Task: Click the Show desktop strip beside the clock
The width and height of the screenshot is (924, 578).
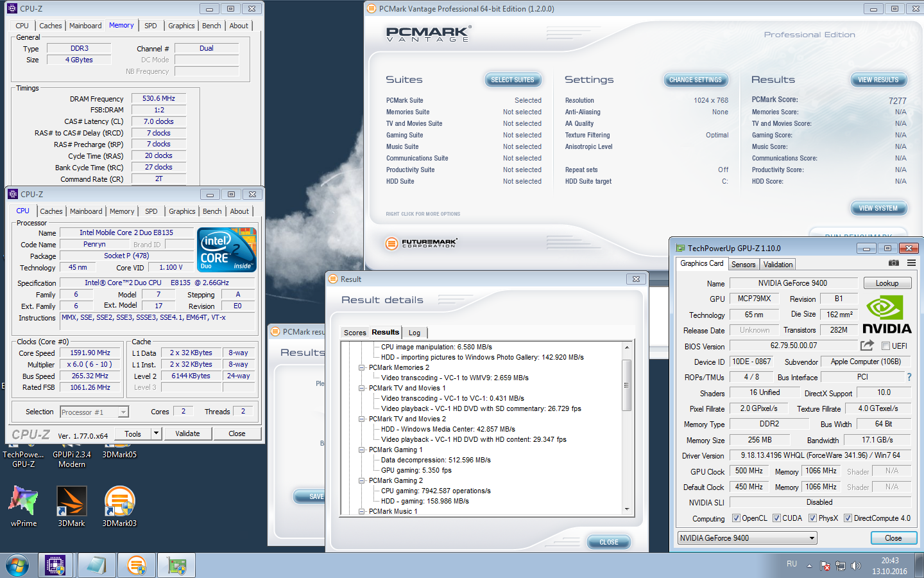Action: [x=920, y=566]
